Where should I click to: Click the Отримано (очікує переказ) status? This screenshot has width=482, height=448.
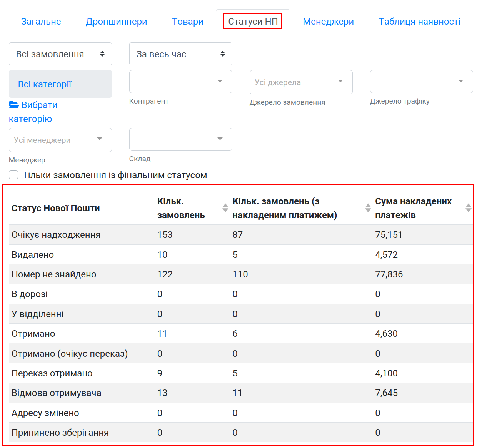[70, 354]
